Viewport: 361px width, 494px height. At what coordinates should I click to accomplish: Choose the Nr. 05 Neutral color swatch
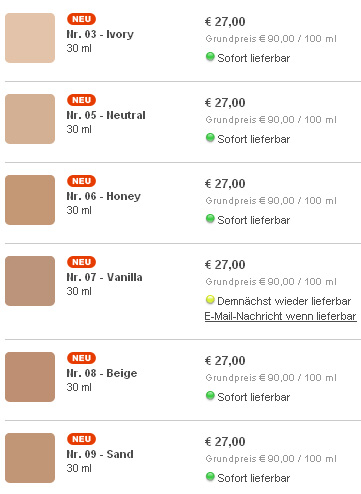pos(30,119)
